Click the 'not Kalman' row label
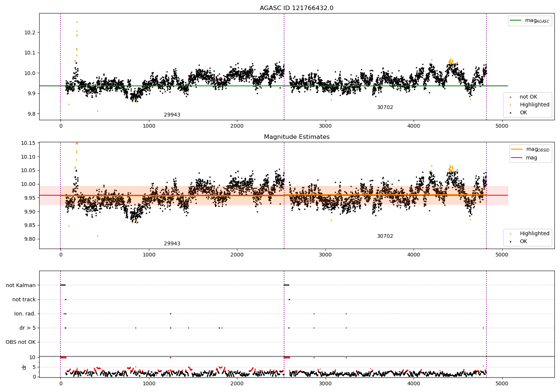 (21, 286)
